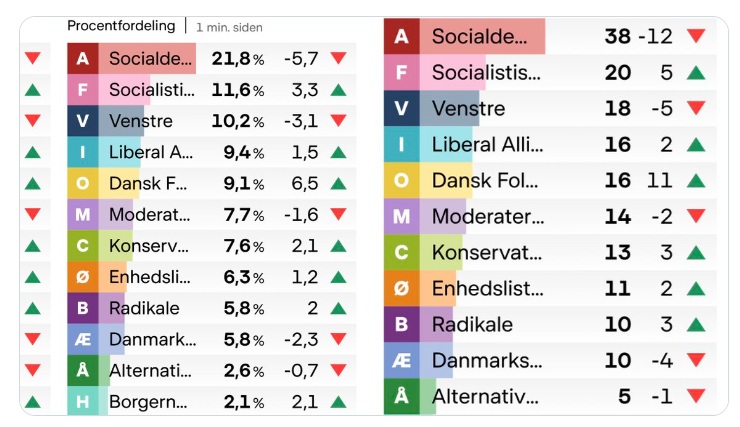This screenshot has width=740, height=427.
Task: Click green up arrow beside 11 seat gain
Action: point(697,180)
